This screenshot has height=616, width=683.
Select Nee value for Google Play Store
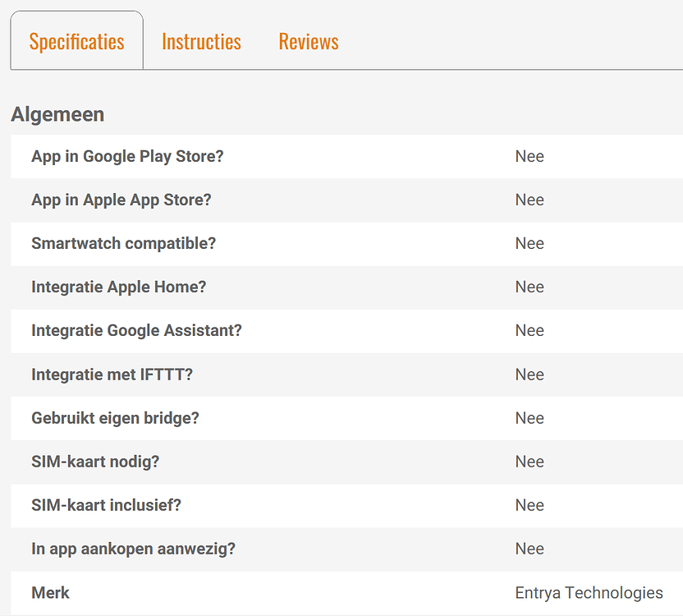pyautogui.click(x=529, y=157)
